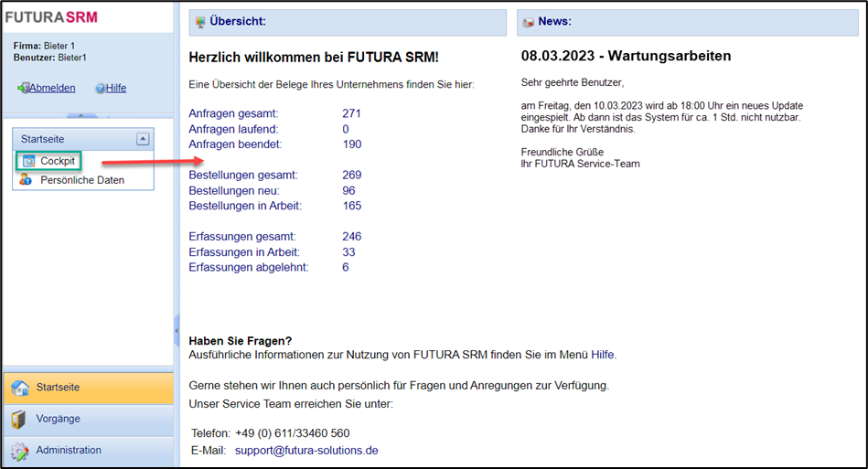Select the Persönliche Daten text label
This screenshot has width=868, height=469.
(x=81, y=180)
